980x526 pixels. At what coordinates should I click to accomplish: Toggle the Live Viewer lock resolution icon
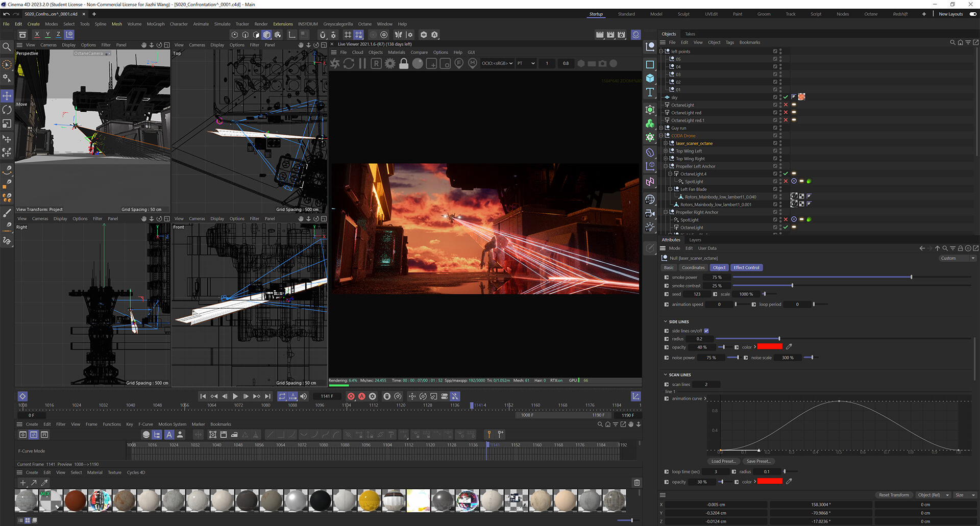pyautogui.click(x=404, y=63)
